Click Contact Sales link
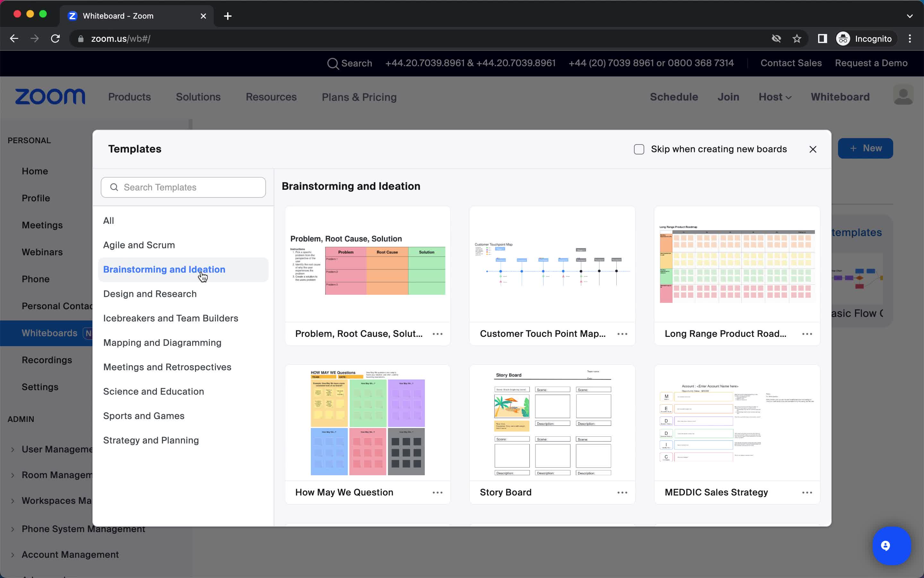This screenshot has height=578, width=924. pyautogui.click(x=791, y=64)
